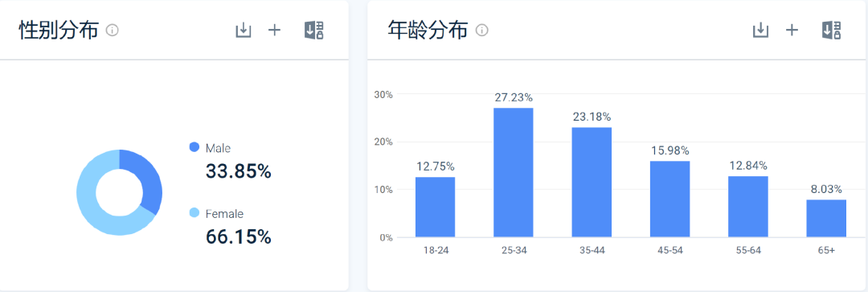Click the info icon beside 年龄分布 title
868x292 pixels.
click(482, 31)
